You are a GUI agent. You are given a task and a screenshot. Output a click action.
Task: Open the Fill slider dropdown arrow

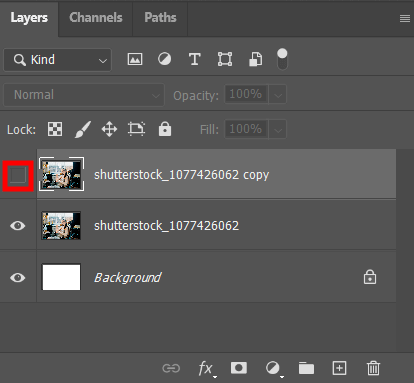click(x=278, y=129)
